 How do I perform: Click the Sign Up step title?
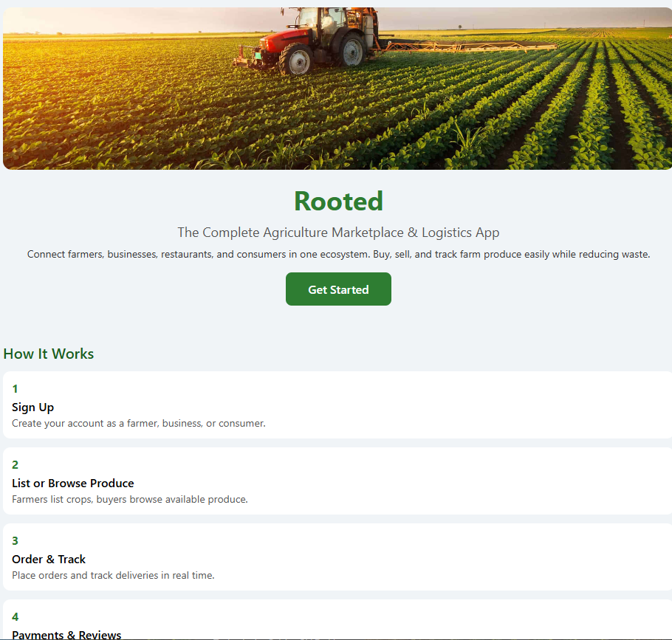(33, 407)
